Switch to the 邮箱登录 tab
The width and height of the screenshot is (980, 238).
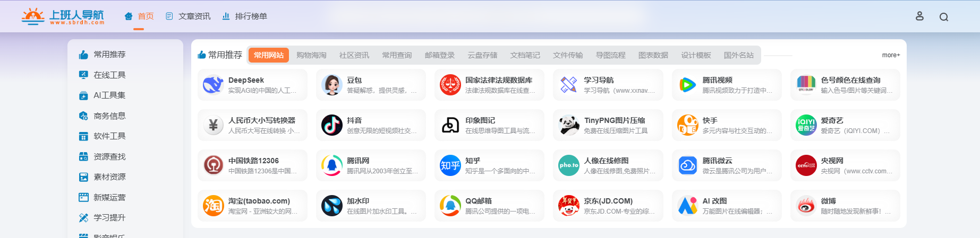click(440, 55)
